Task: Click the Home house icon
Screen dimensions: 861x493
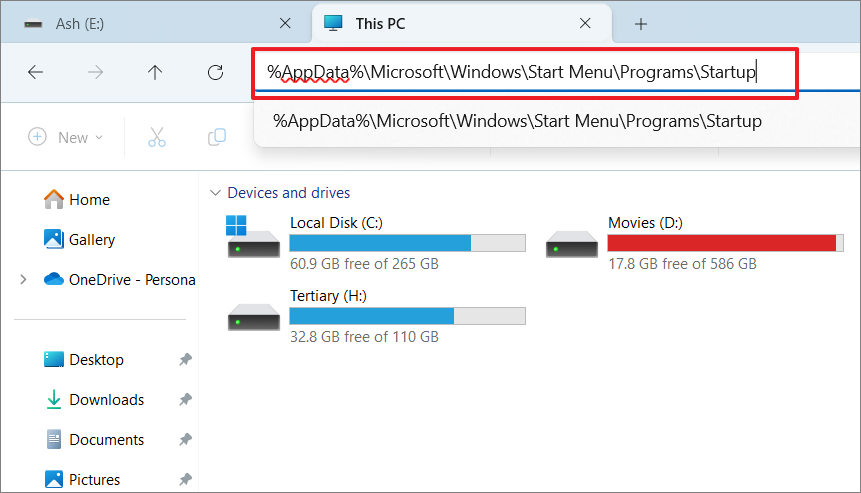Action: [53, 199]
